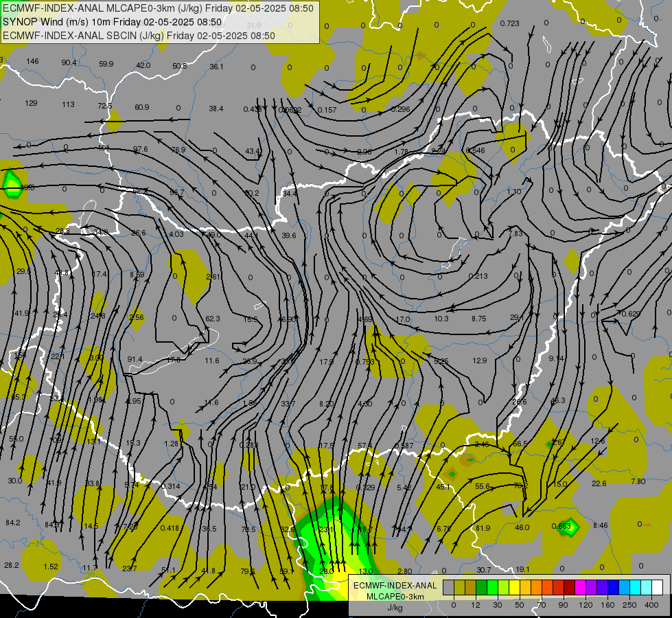The height and width of the screenshot is (618, 672).
Task: Click the map value 8.75
Action: [478, 319]
